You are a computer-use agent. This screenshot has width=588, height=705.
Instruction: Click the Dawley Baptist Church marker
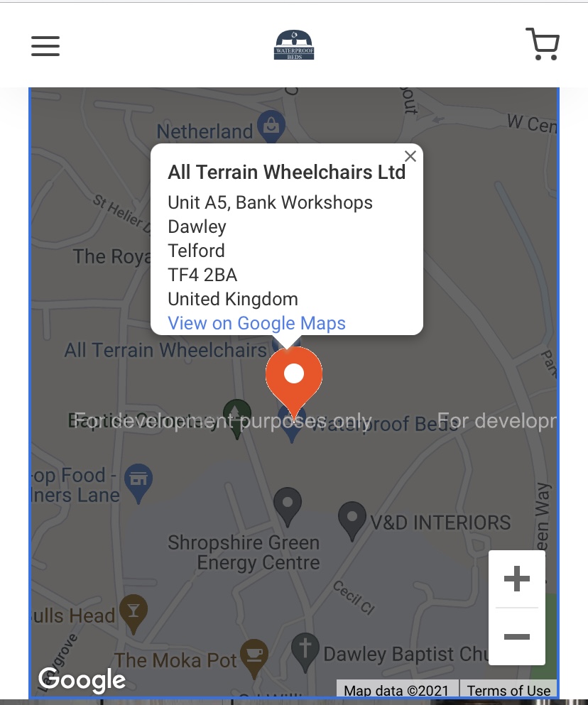305,650
